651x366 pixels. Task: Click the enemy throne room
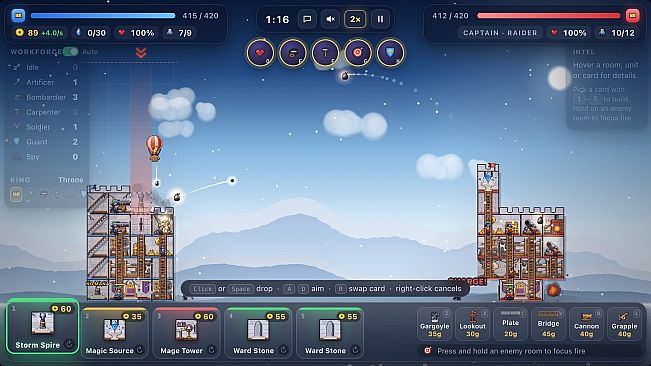[x=521, y=290]
